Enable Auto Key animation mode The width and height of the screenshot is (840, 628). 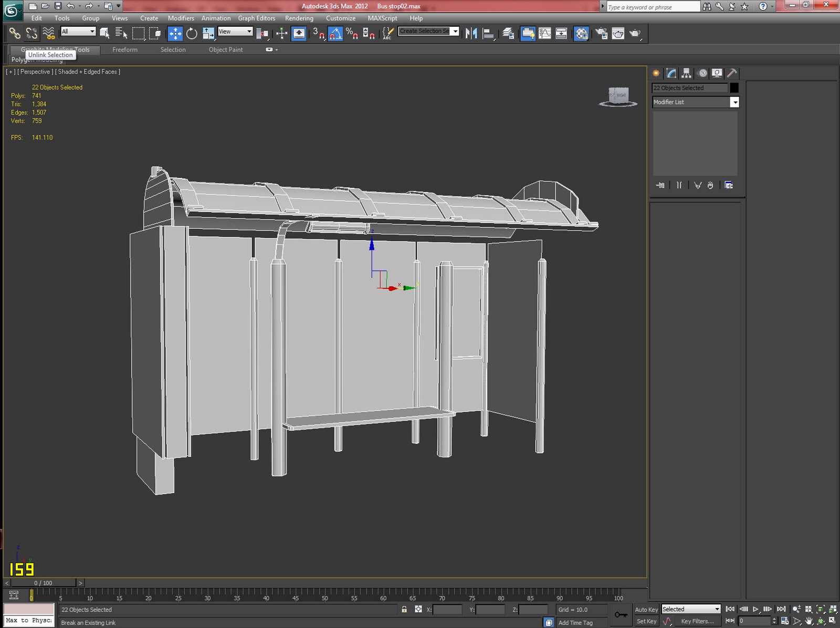646,610
